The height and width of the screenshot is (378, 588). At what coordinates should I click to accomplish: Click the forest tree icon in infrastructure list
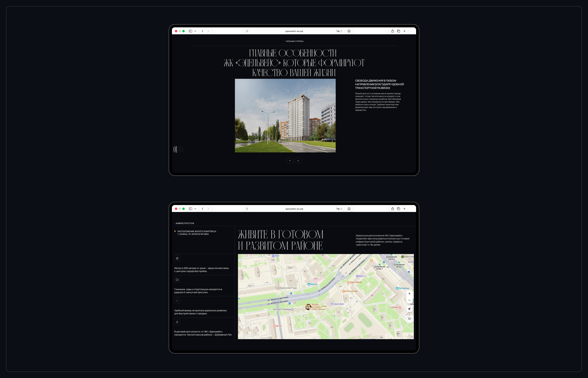[177, 322]
